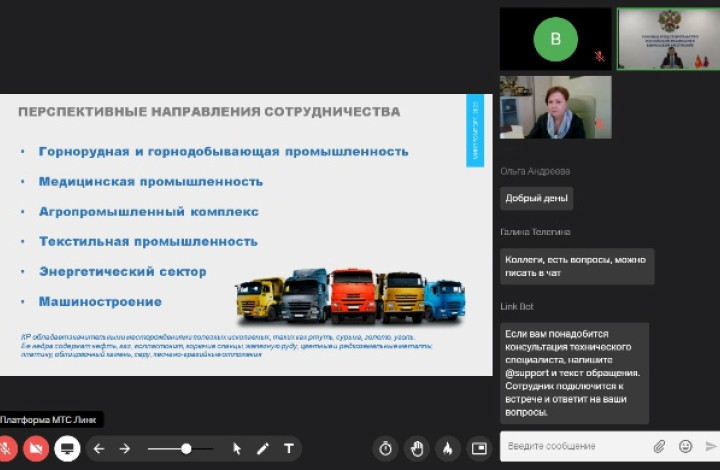Go to next slide arrow
The height and width of the screenshot is (470, 720).
pyautogui.click(x=124, y=449)
